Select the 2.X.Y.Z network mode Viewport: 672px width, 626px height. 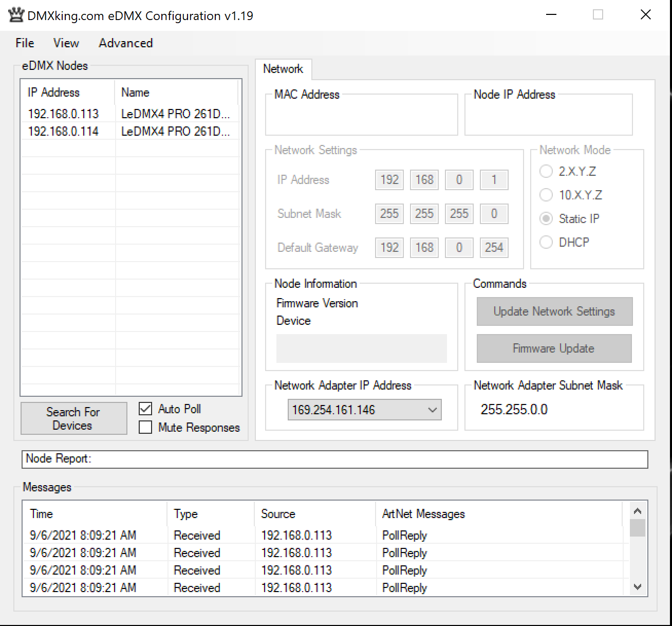point(546,171)
